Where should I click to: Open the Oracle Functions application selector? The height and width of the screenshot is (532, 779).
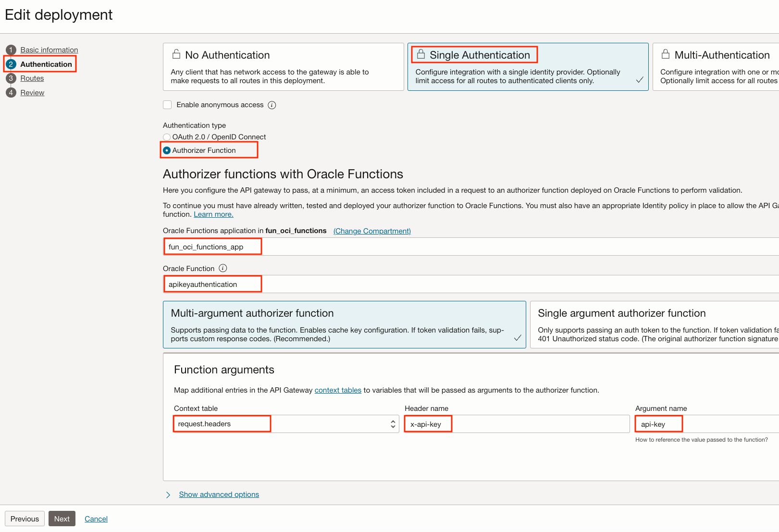(471, 247)
